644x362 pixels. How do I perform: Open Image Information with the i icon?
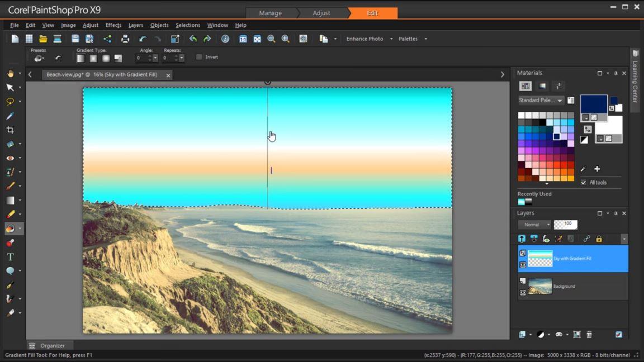225,39
